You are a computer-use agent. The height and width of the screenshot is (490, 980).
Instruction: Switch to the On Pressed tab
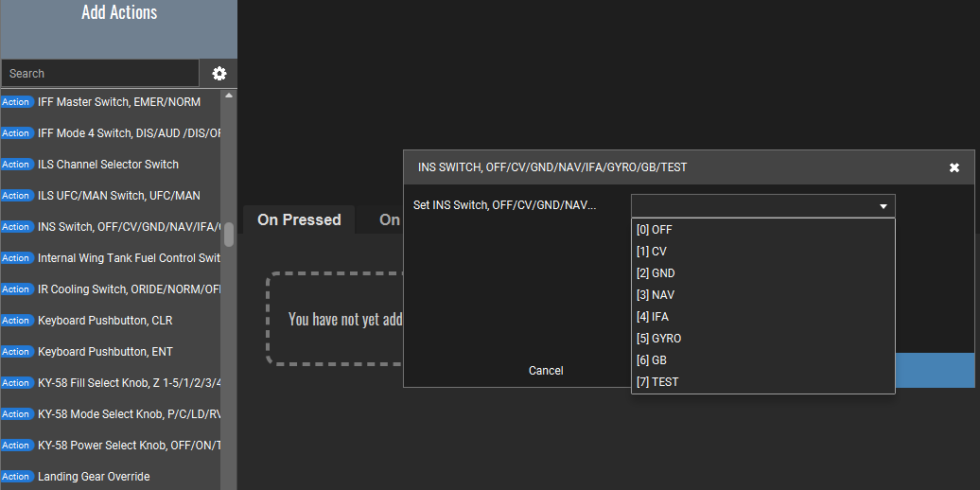click(x=299, y=219)
